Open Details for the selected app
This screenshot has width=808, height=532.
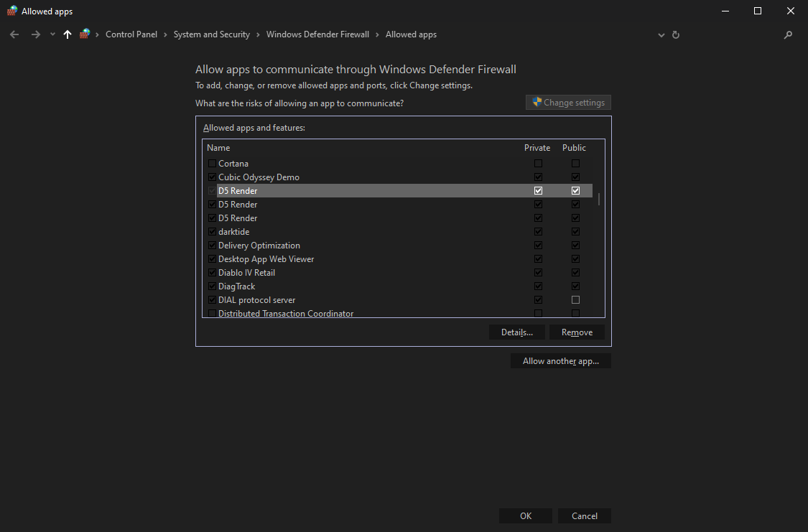[x=517, y=332]
